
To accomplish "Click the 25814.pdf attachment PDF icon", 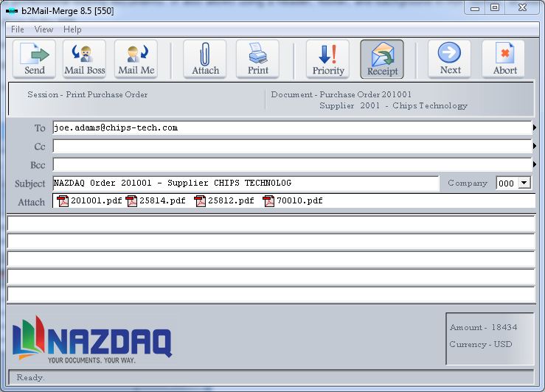I will click(132, 200).
